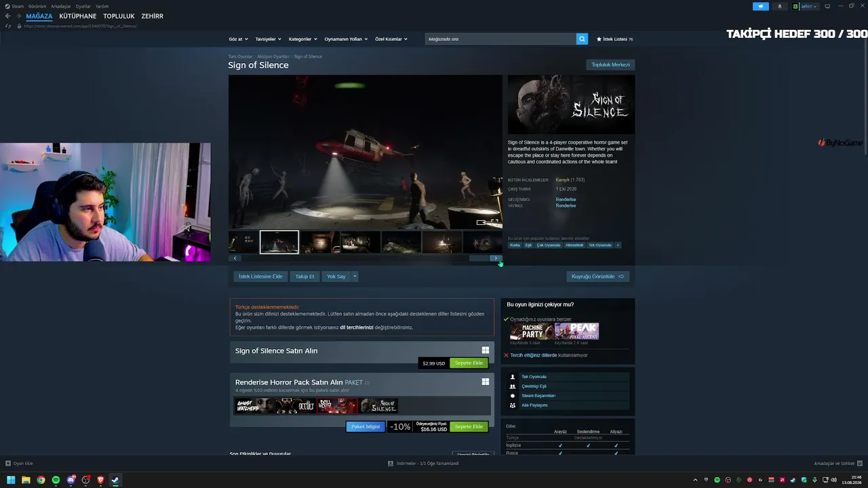Click the Steam Başarımları achievements icon

pos(513,396)
